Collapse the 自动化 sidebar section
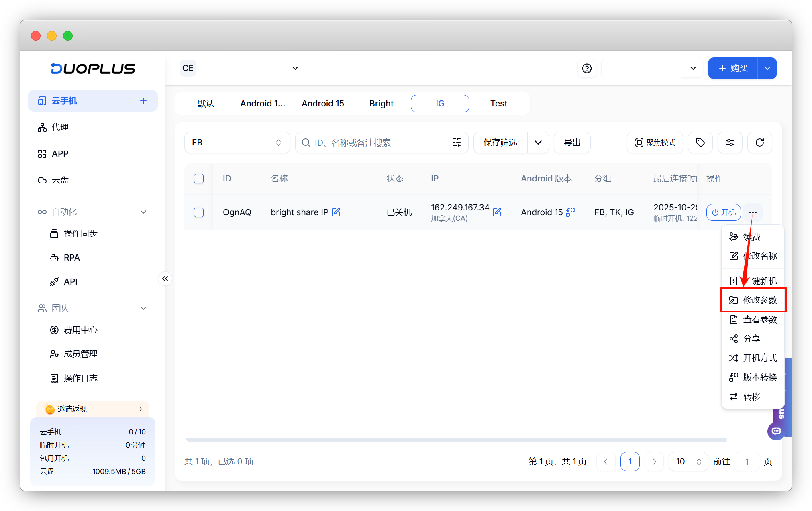812x511 pixels. pyautogui.click(x=143, y=212)
